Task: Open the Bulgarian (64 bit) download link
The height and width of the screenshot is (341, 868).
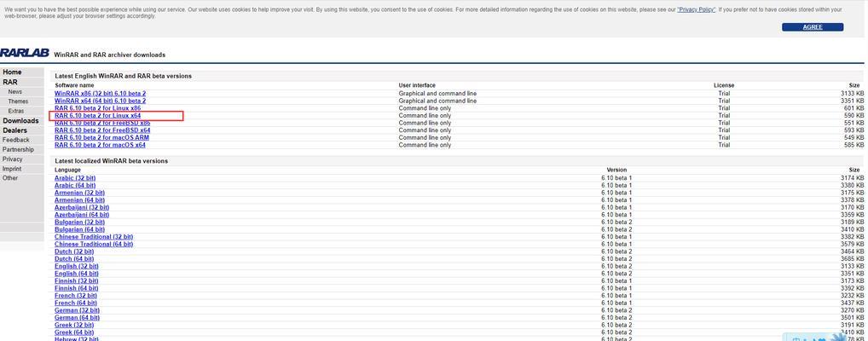Action: click(x=79, y=229)
